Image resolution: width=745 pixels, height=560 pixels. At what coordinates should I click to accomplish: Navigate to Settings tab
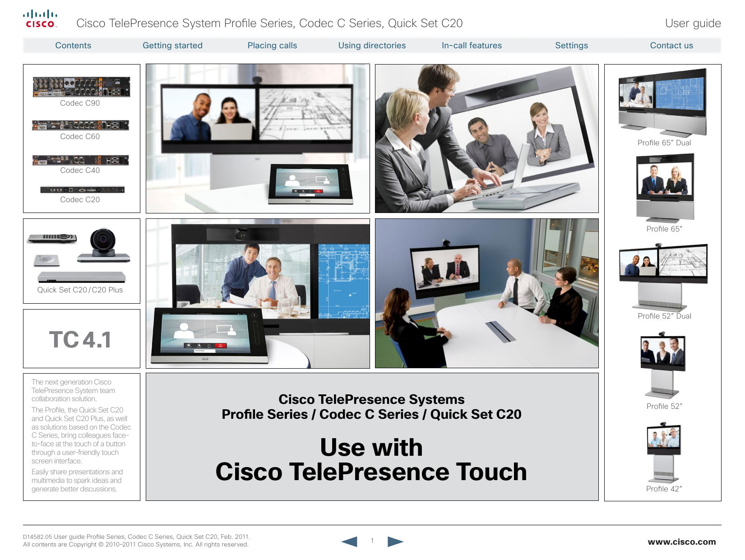coord(571,46)
